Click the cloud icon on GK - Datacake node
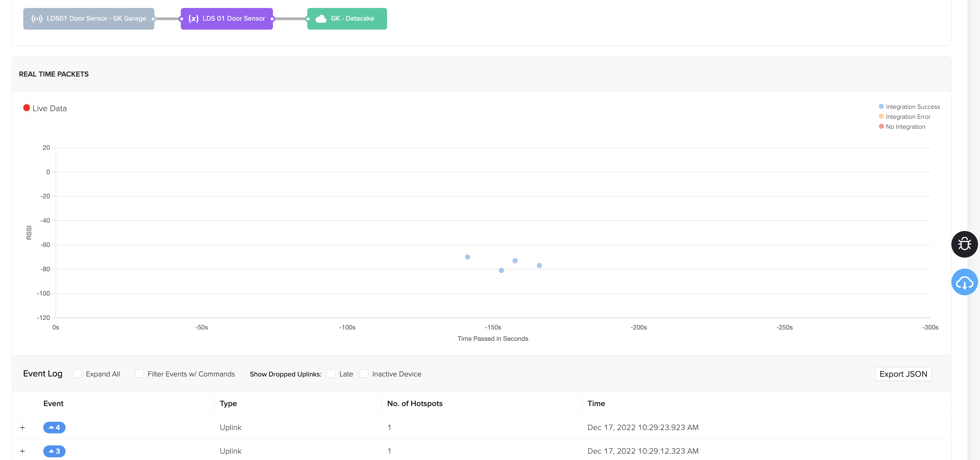This screenshot has height=460, width=980. point(321,19)
